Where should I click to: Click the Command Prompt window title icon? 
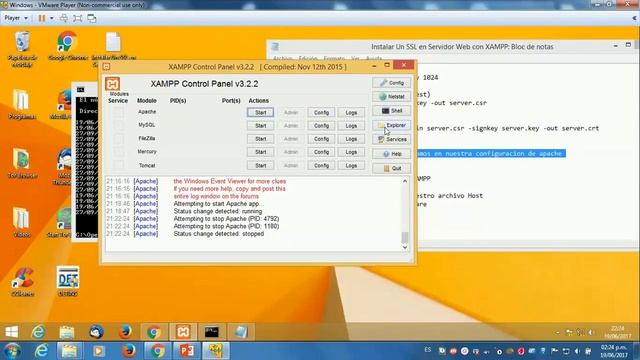(x=80, y=89)
